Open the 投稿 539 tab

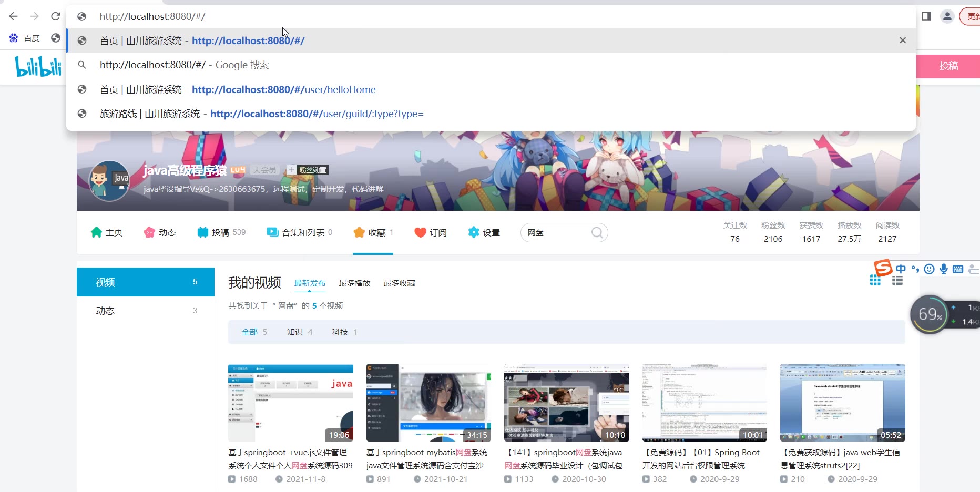click(221, 232)
